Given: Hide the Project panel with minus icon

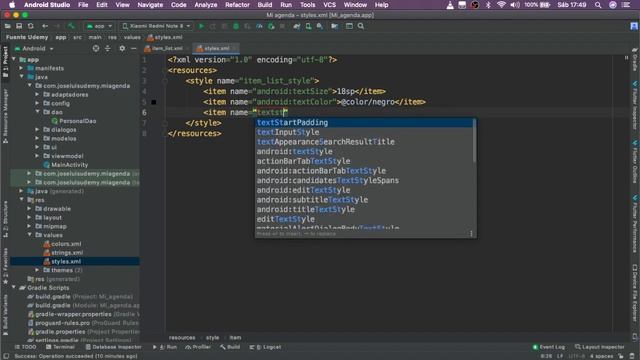Looking at the screenshot, I should [133, 49].
